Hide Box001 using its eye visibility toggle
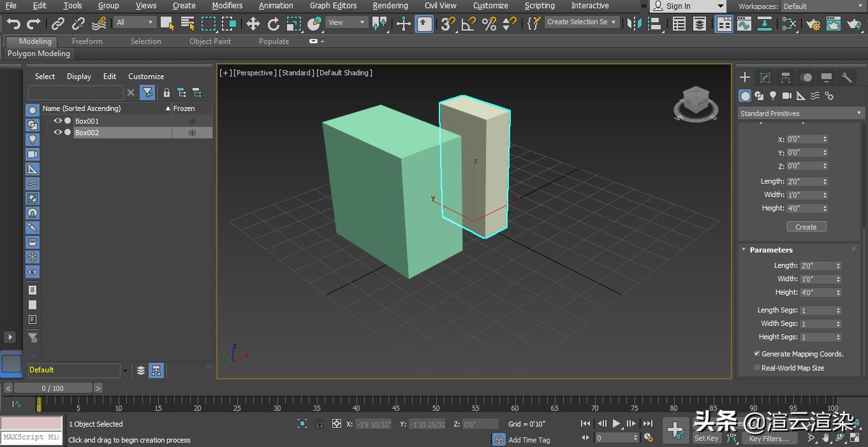The height and width of the screenshot is (447, 868). (57, 121)
